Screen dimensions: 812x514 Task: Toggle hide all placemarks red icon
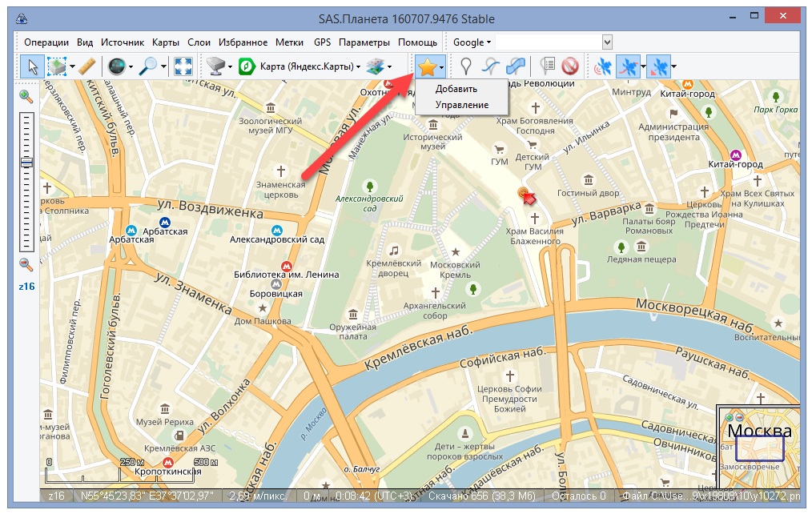(x=570, y=66)
